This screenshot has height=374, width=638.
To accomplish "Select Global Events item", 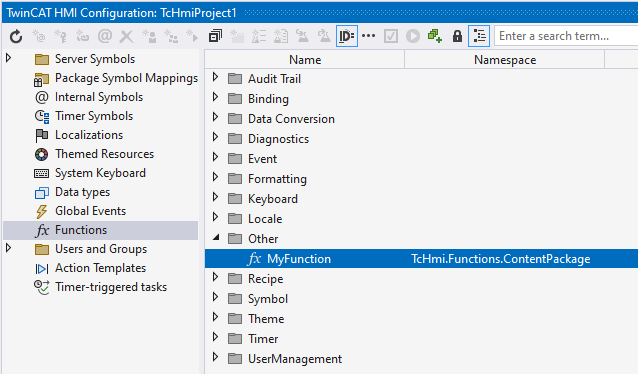I will click(x=90, y=211).
